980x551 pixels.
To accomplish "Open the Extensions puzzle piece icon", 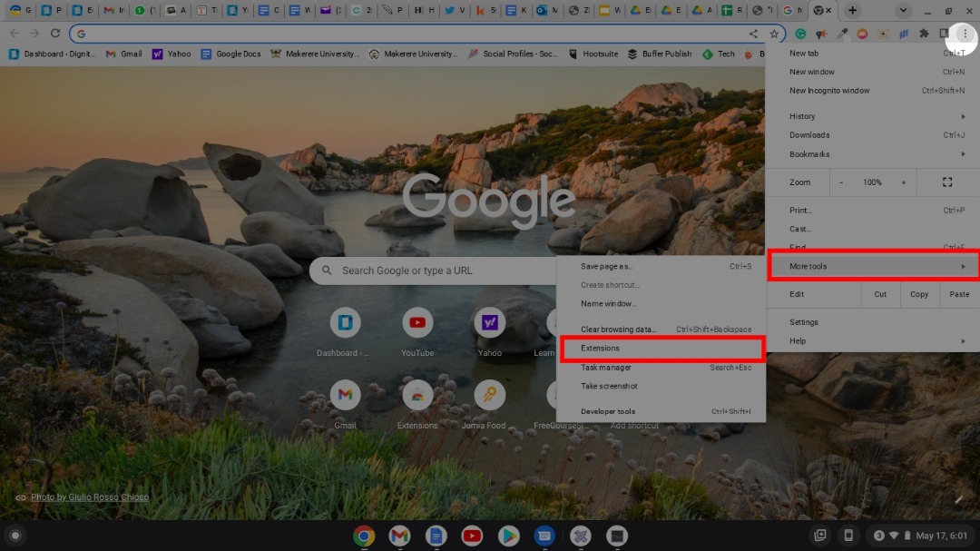I will click(x=924, y=34).
